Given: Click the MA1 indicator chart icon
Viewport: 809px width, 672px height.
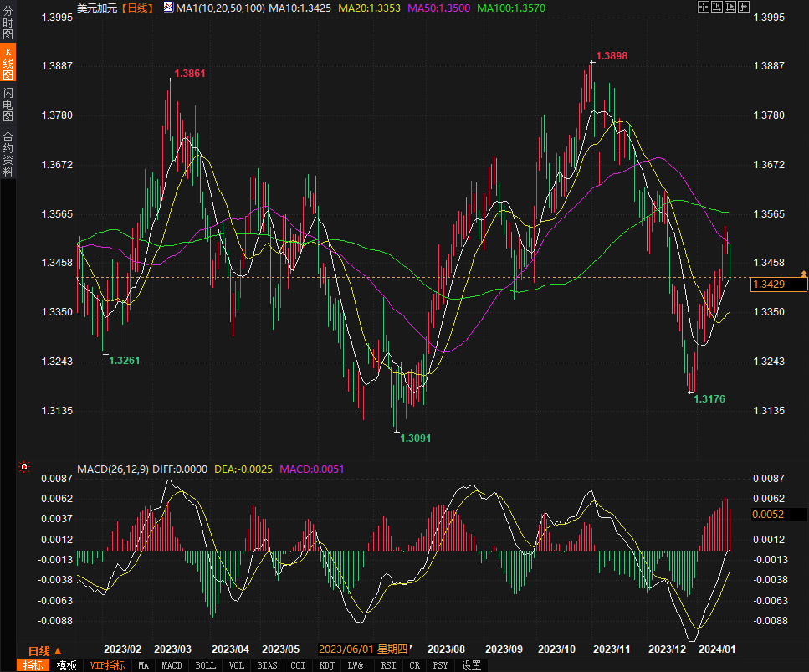Looking at the screenshot, I should point(168,8).
